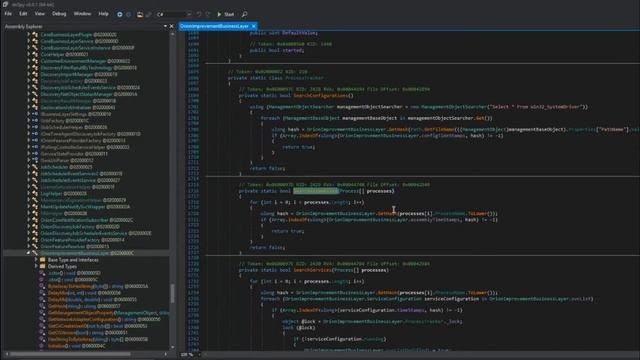This screenshot has height=360, width=640.
Task: Click the highlighted SearchAssemblies method name
Action: pyautogui.click(x=316, y=191)
